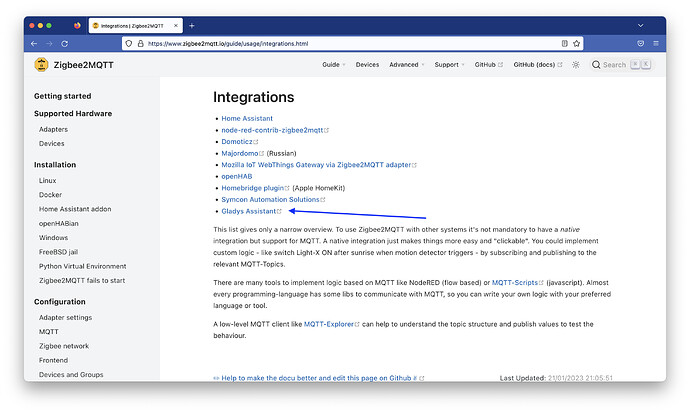Open Symcon Automation Solutions link
The image size is (690, 412).
pyautogui.click(x=273, y=199)
